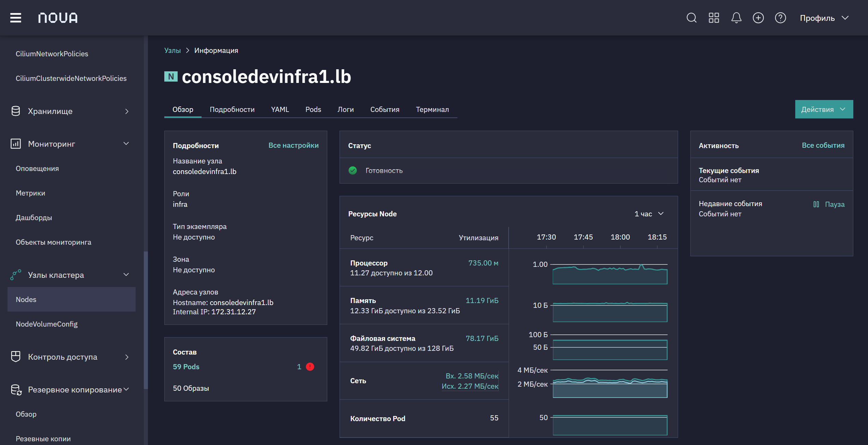The width and height of the screenshot is (868, 445).
Task: Click the plus add-resource icon
Action: [758, 18]
